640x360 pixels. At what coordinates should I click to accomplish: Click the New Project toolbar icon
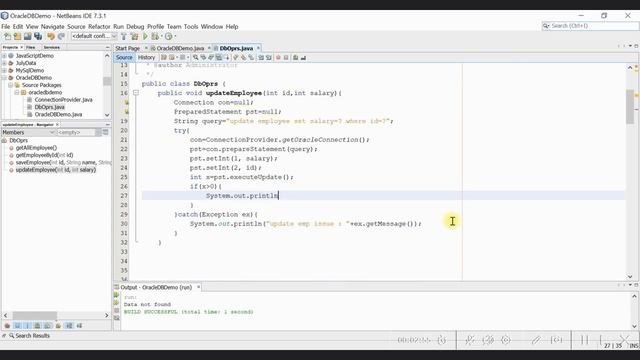point(18,36)
